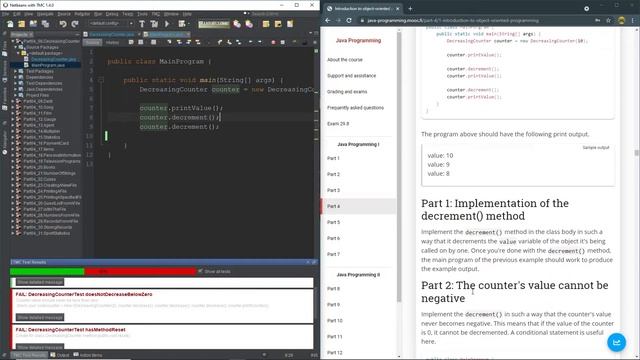Viewport: 640px width, 360px height.
Task: Bookmark this page with the star icon
Action: tap(608, 20)
